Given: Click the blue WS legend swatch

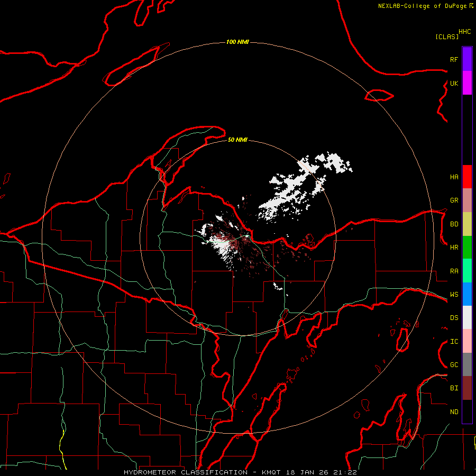Looking at the screenshot, I should pos(467,294).
